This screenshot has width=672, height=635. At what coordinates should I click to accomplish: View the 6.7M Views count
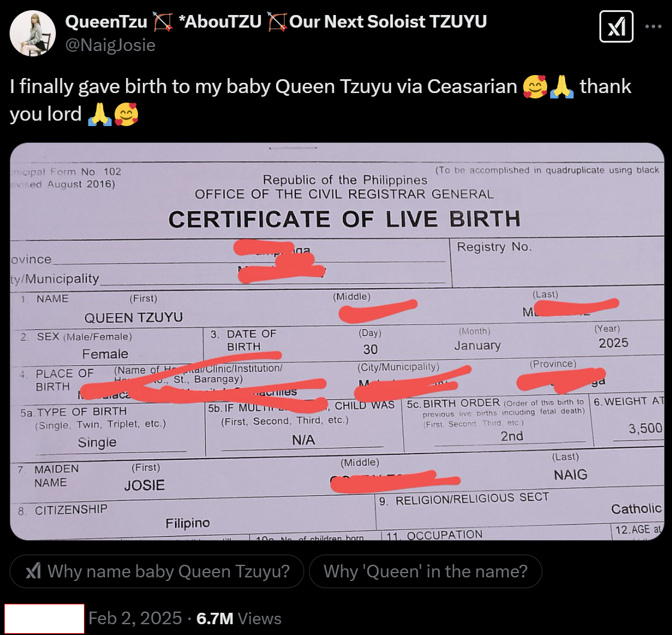pos(239,618)
